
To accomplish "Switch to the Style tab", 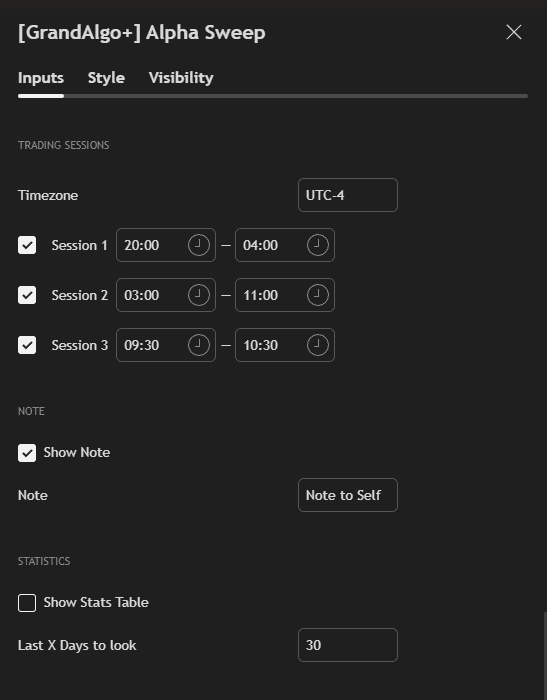I will click(x=106, y=78).
